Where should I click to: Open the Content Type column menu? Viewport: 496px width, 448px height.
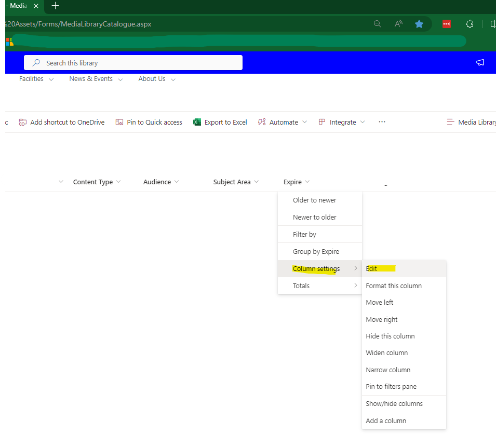pyautogui.click(x=97, y=182)
